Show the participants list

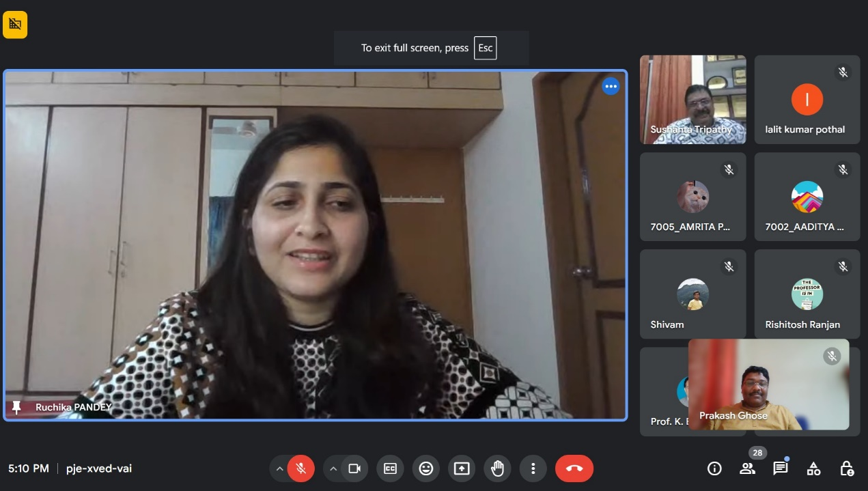pyautogui.click(x=747, y=468)
